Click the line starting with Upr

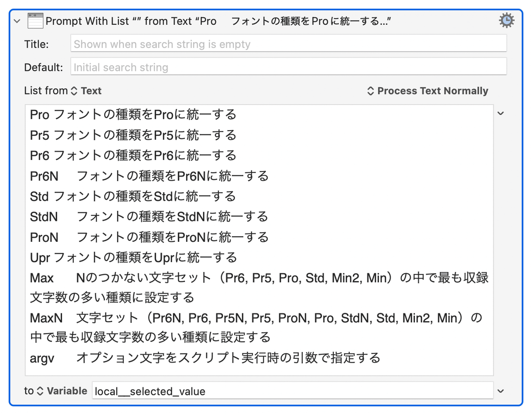[133, 257]
